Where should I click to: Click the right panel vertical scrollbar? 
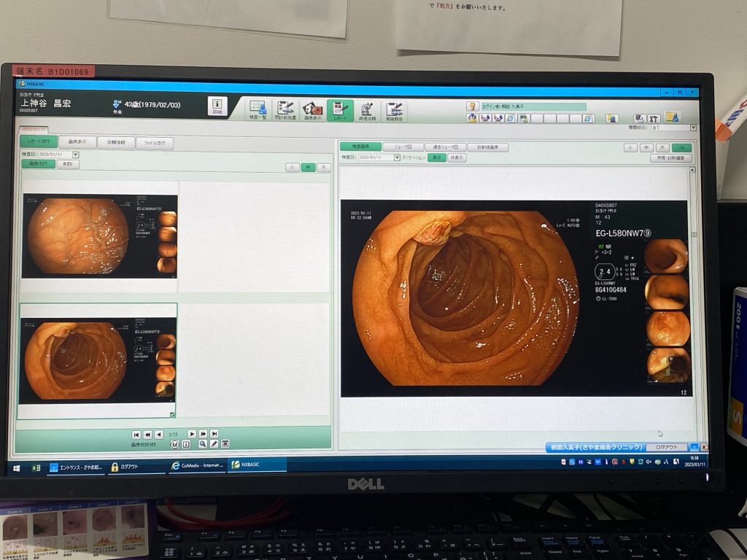(x=693, y=305)
